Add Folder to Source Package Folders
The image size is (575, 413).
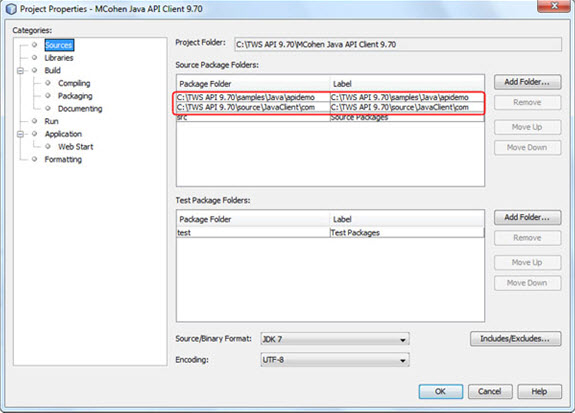[527, 82]
